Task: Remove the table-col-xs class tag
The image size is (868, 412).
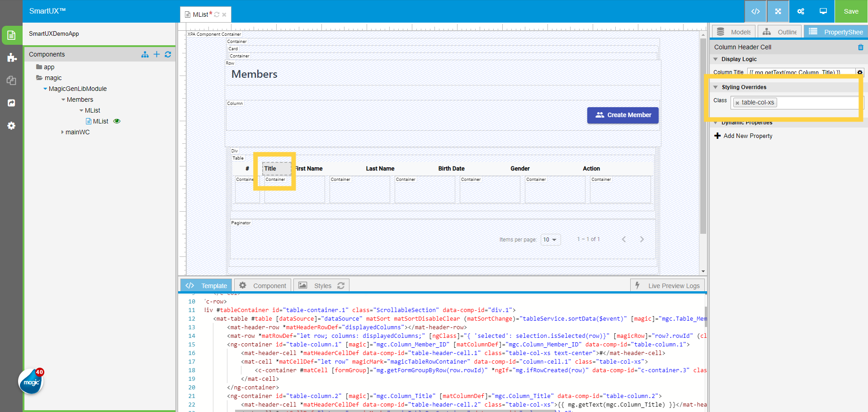Action: [x=737, y=103]
